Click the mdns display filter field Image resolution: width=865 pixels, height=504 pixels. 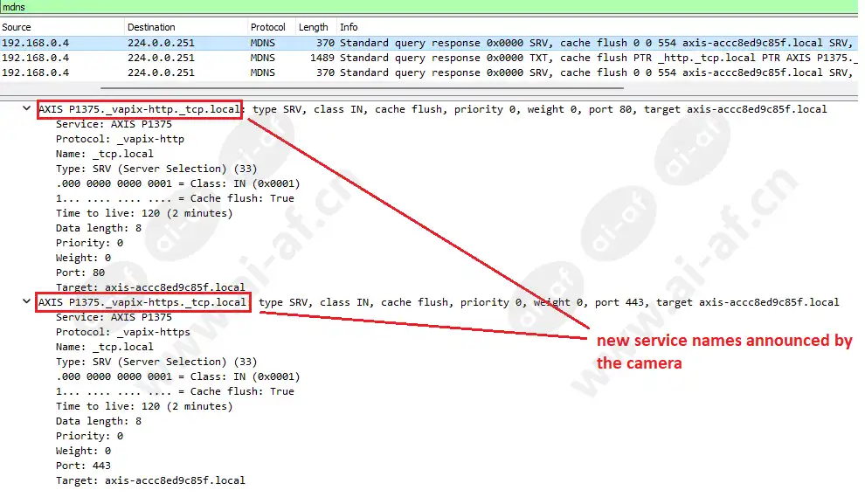pos(429,7)
